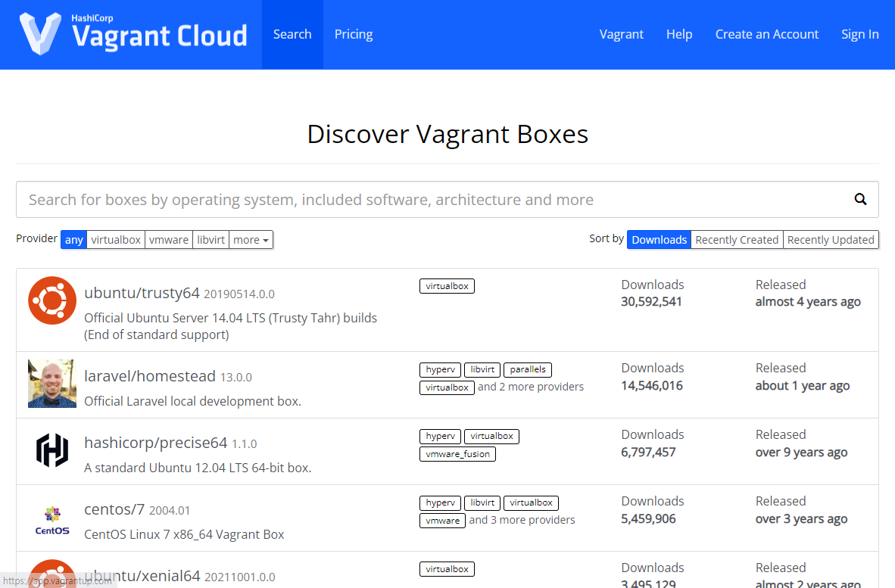Click download count 14,546,016
895x588 pixels.
[x=652, y=385]
